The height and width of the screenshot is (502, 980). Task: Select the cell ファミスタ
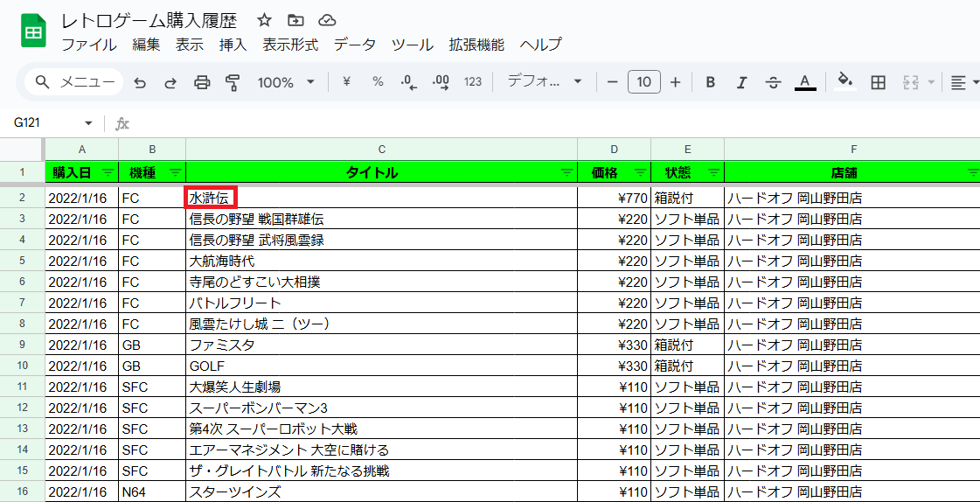(381, 345)
